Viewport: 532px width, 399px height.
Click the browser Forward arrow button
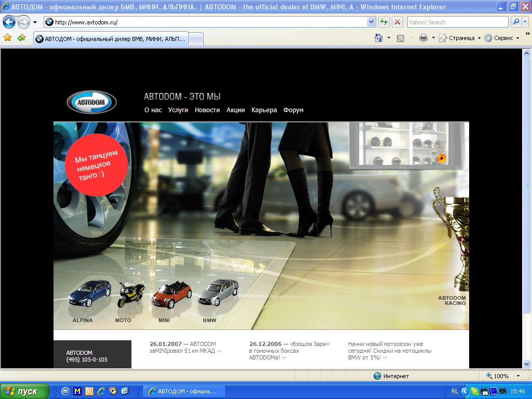tap(23, 22)
